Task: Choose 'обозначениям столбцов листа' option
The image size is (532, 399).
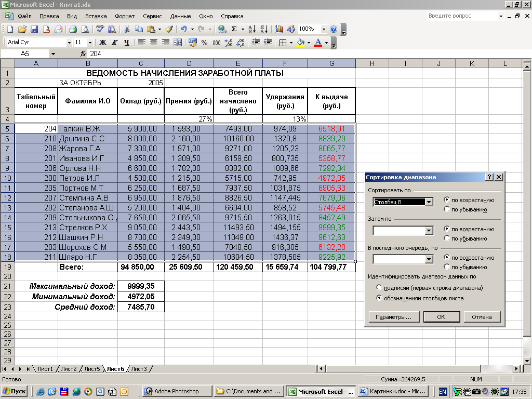Action: pyautogui.click(x=379, y=298)
